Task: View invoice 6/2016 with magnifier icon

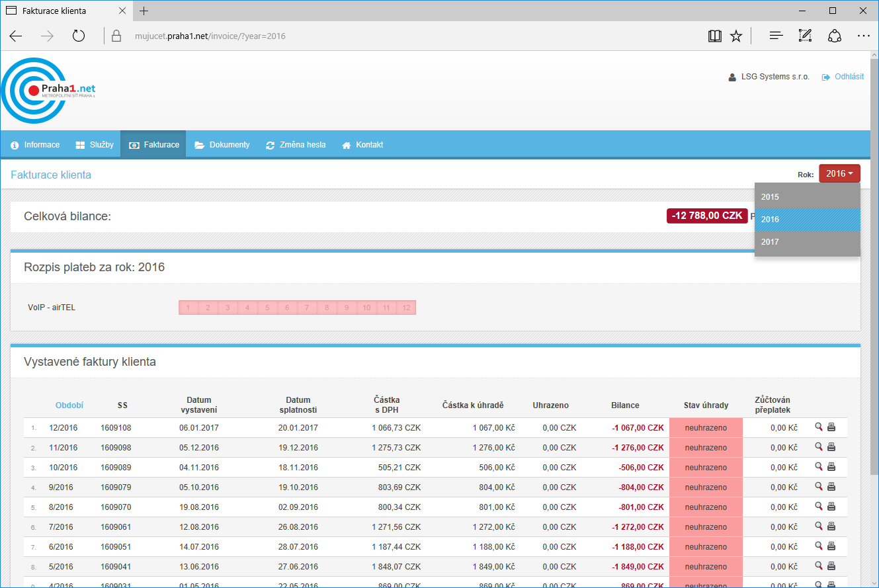Action: pyautogui.click(x=819, y=546)
